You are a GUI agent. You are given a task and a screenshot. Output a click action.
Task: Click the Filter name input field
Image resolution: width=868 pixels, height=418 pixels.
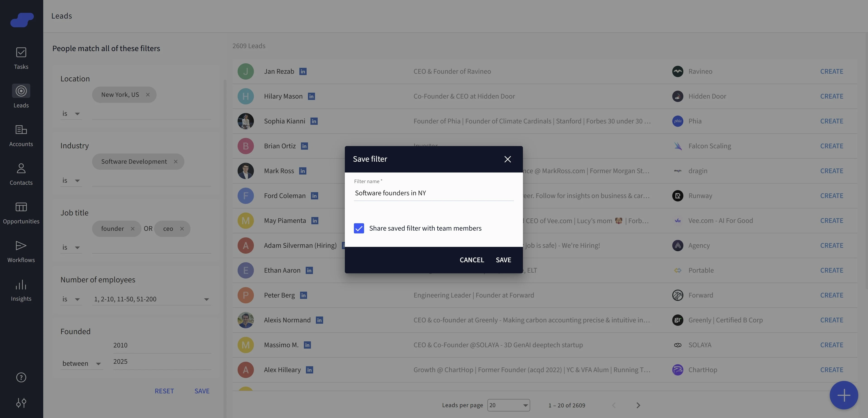pyautogui.click(x=434, y=193)
